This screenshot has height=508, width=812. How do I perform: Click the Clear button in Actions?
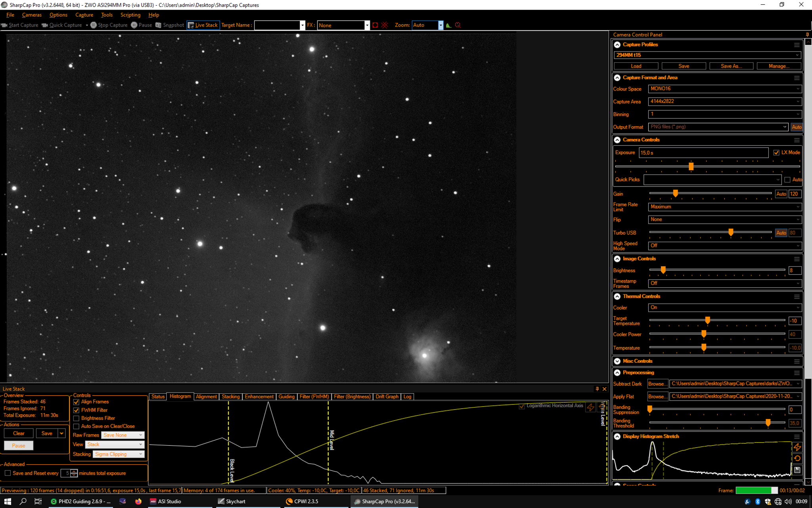point(19,433)
